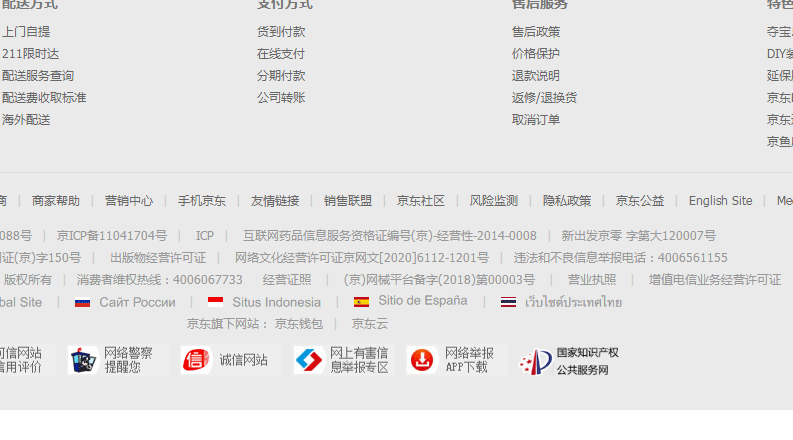793x440 pixels.
Task: Visit Sitio de España site
Action: 423,301
